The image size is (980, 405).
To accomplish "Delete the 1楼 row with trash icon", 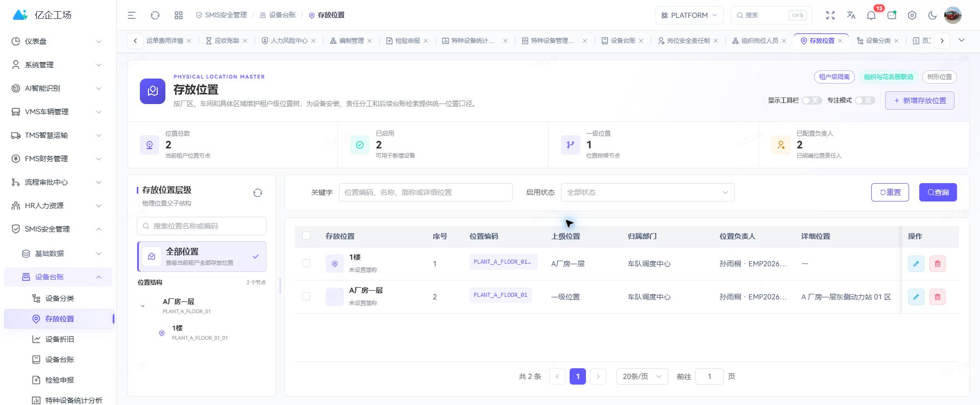I will point(938,264).
